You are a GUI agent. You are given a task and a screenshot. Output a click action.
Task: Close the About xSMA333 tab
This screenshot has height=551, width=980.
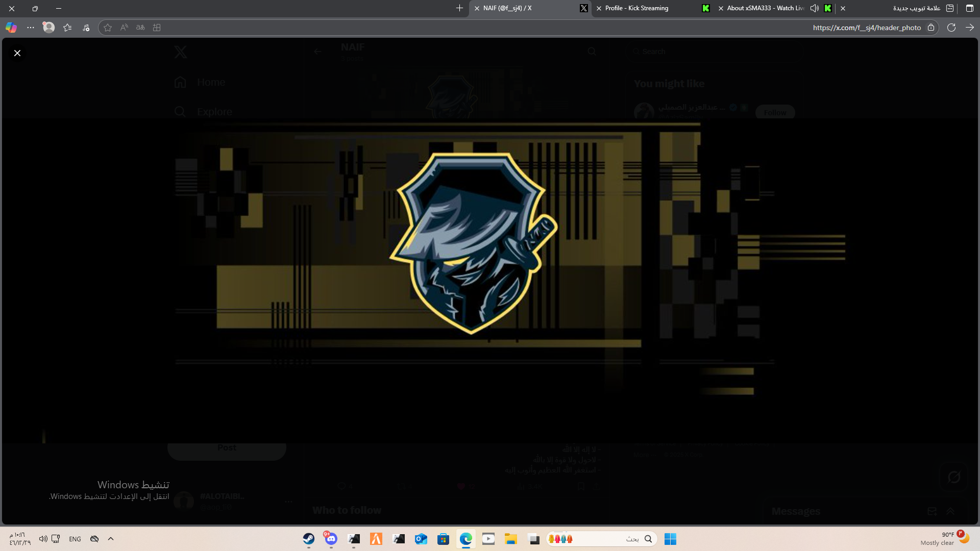click(x=721, y=8)
